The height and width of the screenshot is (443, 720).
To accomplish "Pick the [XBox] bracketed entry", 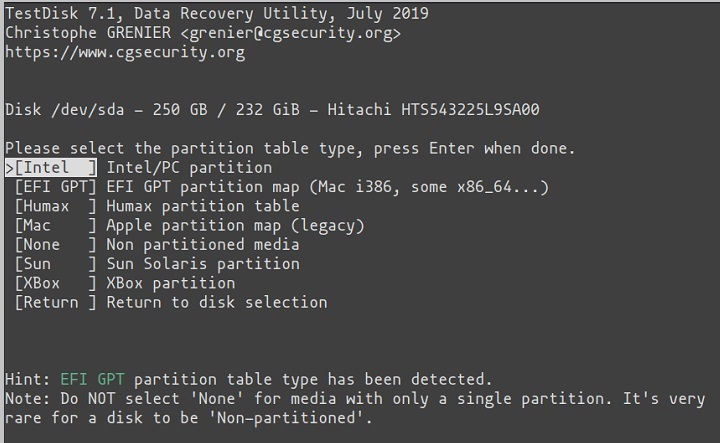I will pyautogui.click(x=56, y=282).
